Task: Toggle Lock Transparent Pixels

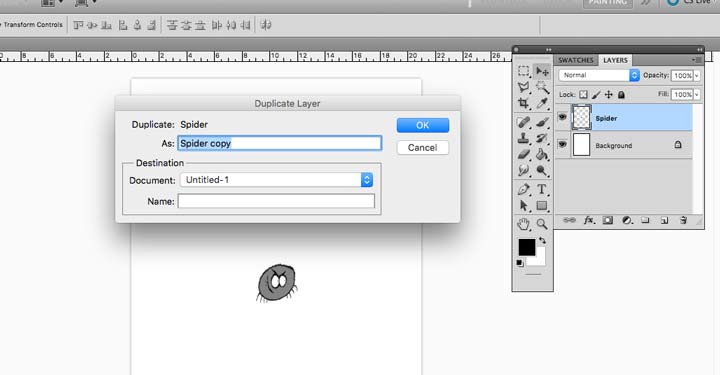Action: coord(583,95)
